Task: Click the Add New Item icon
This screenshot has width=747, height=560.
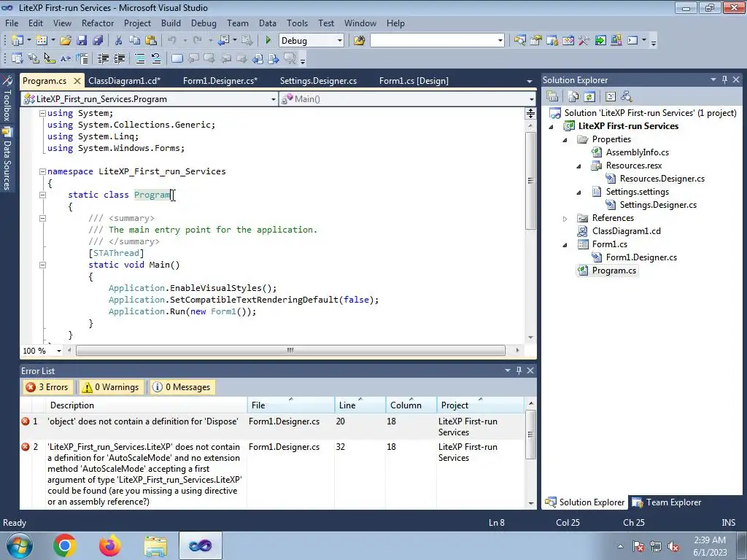Action: (x=42, y=41)
